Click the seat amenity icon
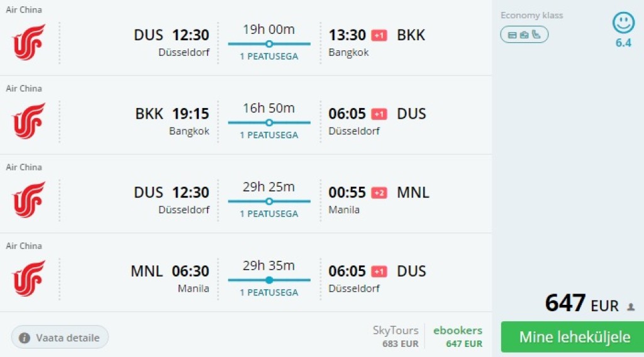Screen dimensions: 644x357 tap(536, 35)
